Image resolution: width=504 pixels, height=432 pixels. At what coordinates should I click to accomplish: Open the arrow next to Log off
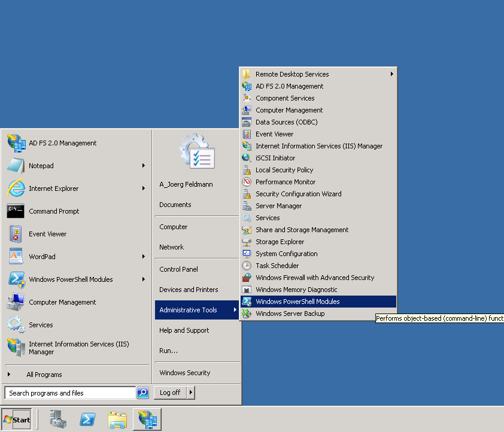(191, 393)
